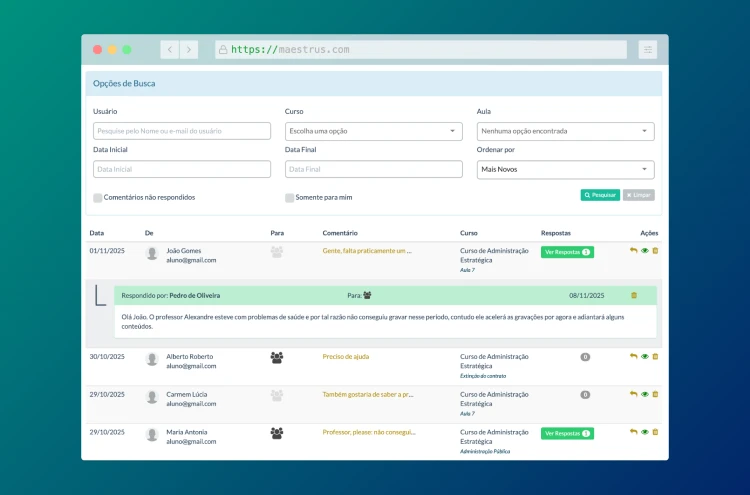Check the 'Somente para mim' option
The image size is (750, 495).
pos(290,198)
